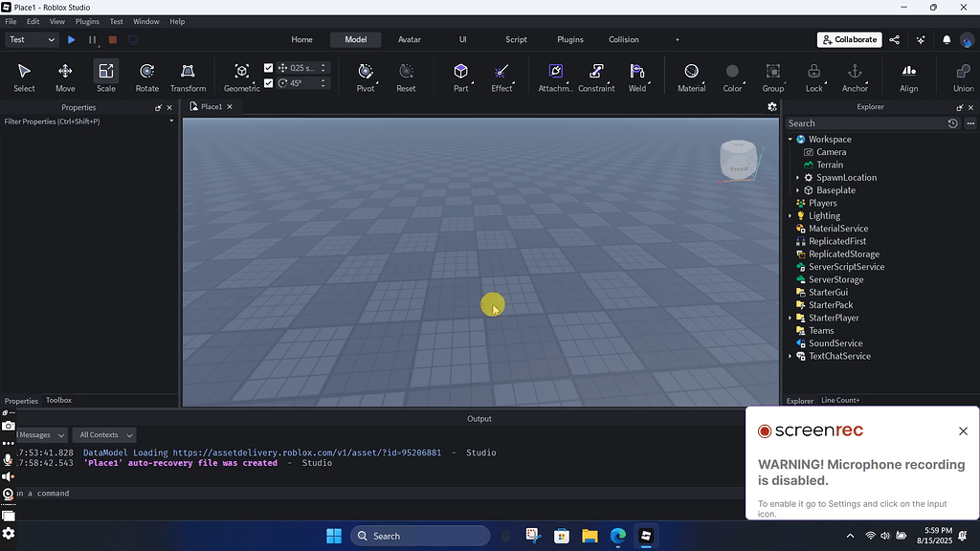Focus the Explorer Search field
Screen dimensions: 980x551
(x=864, y=123)
